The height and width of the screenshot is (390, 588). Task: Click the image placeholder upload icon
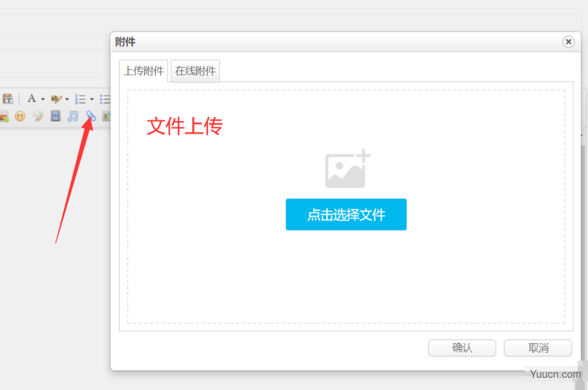[348, 168]
